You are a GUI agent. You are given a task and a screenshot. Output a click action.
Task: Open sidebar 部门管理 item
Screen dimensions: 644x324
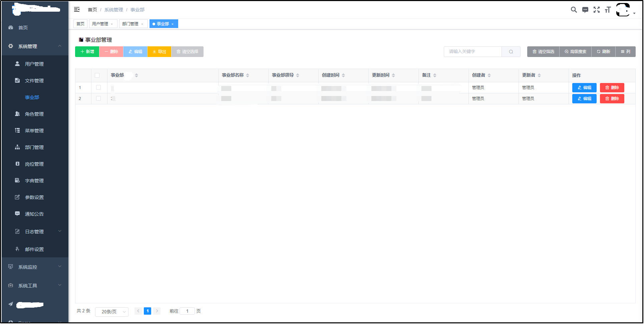point(34,147)
